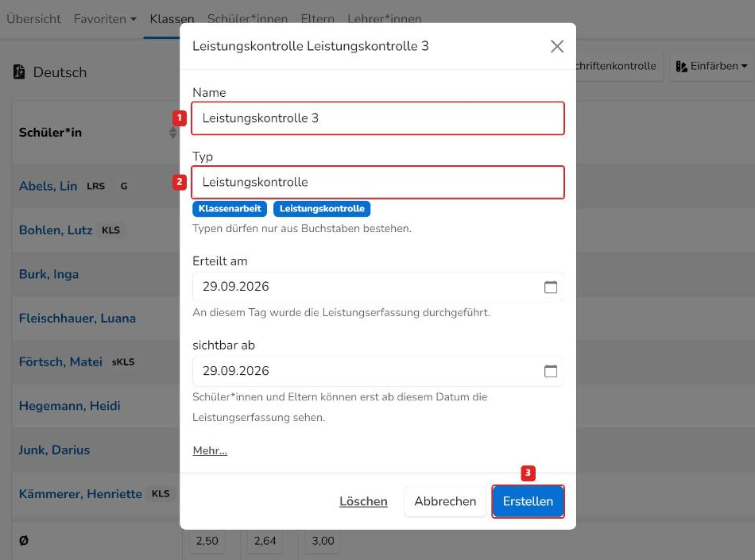Screen dimensions: 755x560
Task: Click the average value 2,50
Action: [207, 541]
